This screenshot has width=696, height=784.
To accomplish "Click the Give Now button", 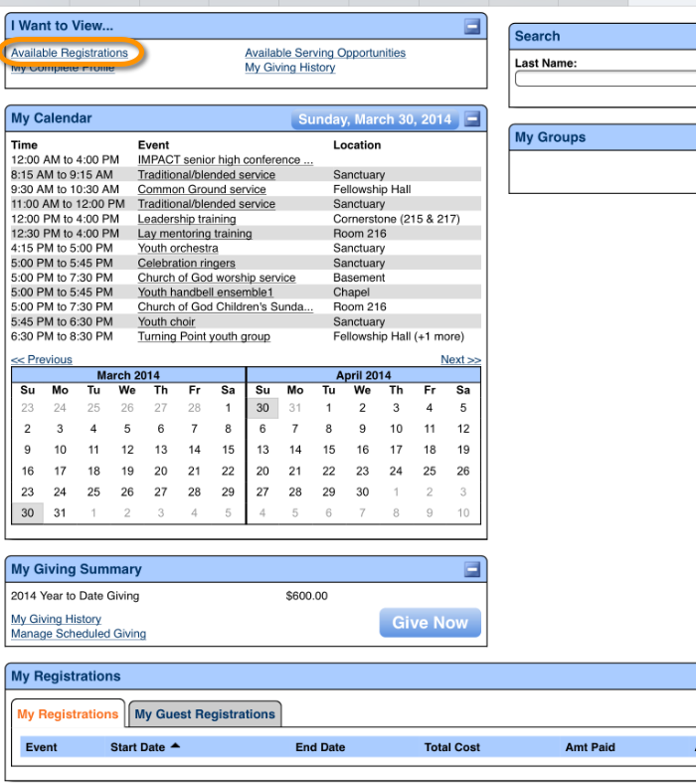I will point(430,623).
